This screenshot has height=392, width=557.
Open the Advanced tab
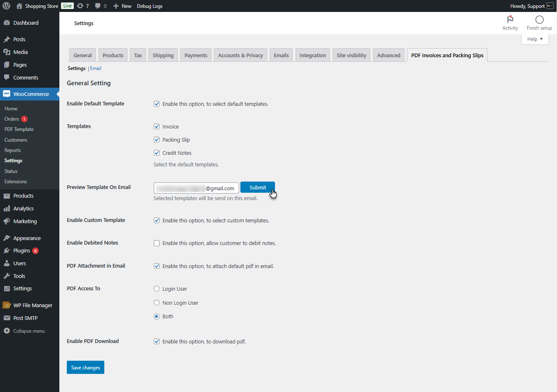pos(388,55)
